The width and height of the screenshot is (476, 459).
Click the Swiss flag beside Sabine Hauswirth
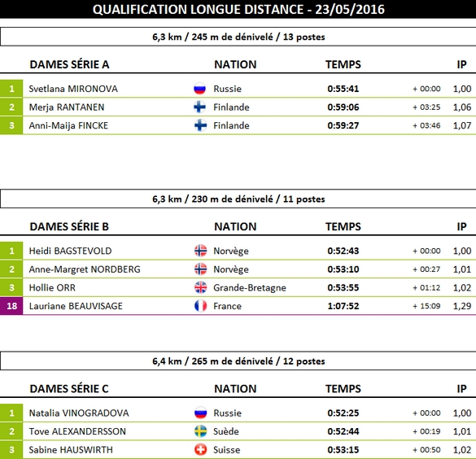tap(200, 449)
